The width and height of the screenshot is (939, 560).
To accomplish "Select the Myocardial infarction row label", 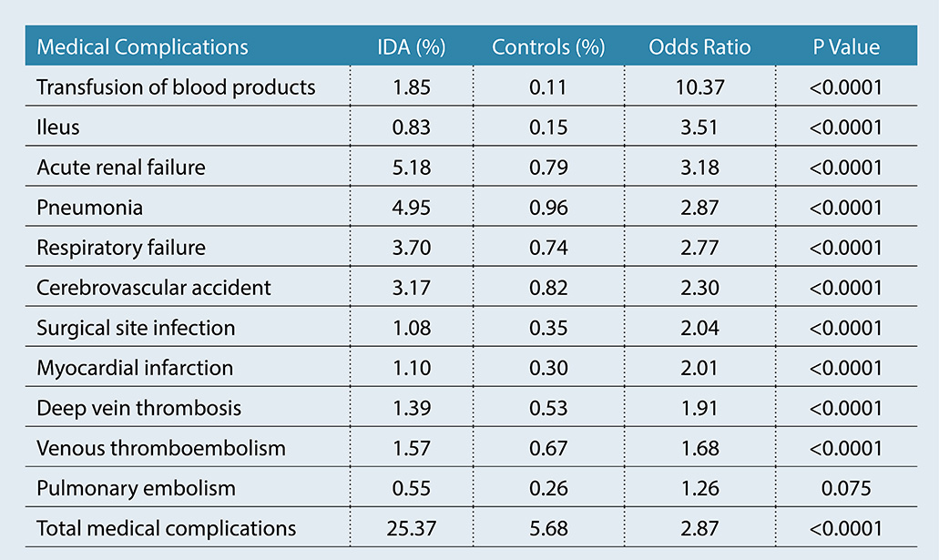I will click(135, 368).
